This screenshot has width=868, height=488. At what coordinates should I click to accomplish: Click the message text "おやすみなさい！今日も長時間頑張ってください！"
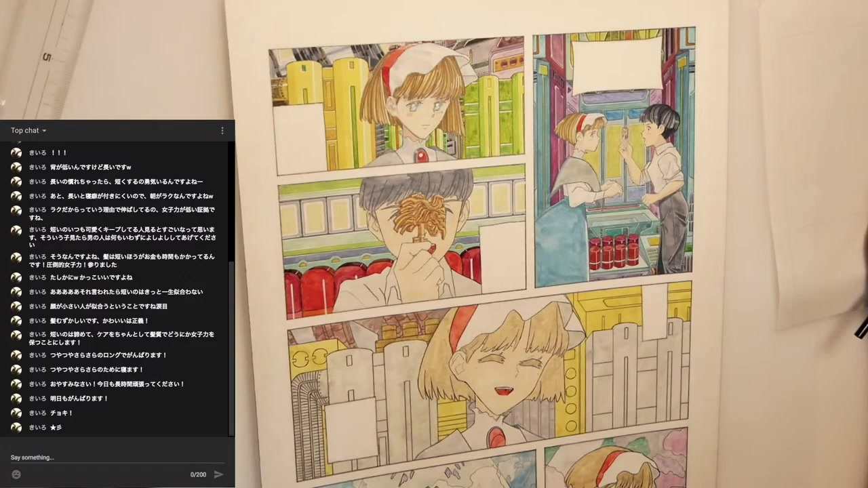[117, 384]
